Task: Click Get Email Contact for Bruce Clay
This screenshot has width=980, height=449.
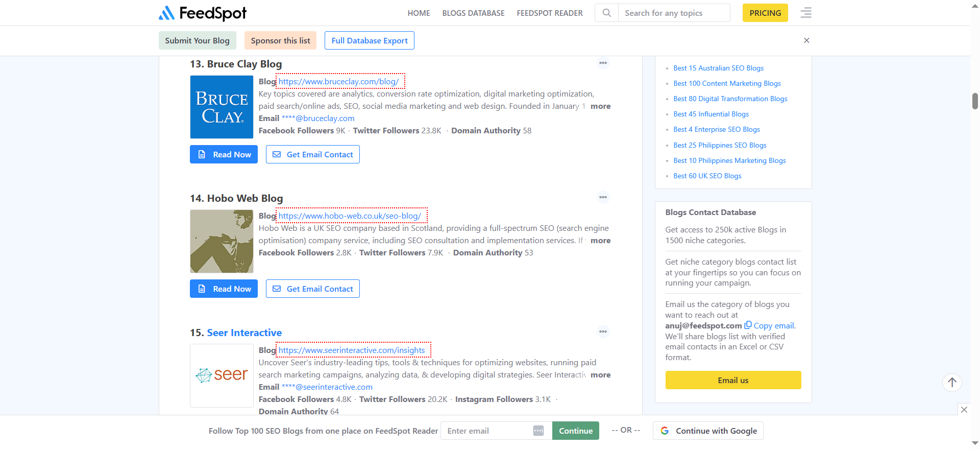Action: pyautogui.click(x=313, y=154)
